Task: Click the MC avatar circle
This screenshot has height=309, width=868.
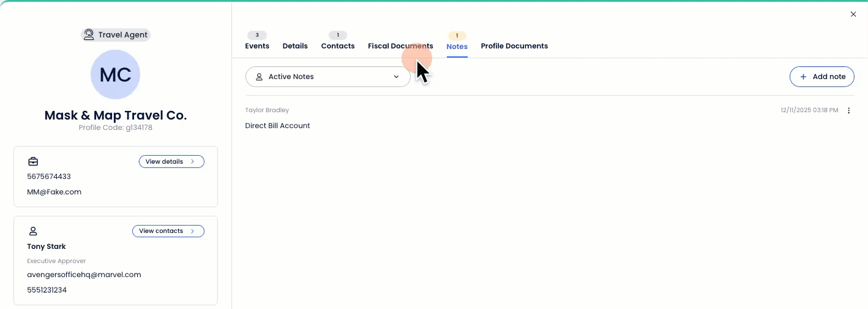Action: (x=115, y=75)
